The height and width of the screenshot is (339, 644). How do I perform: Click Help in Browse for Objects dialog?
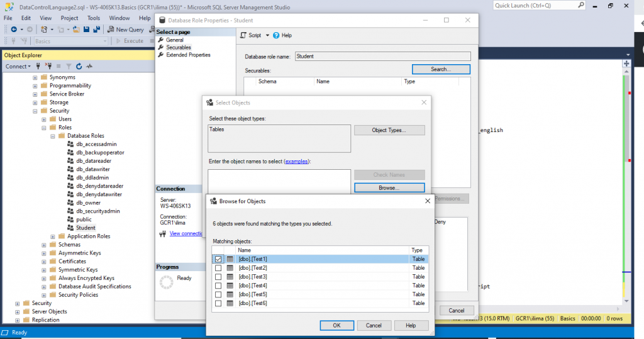[411, 325]
